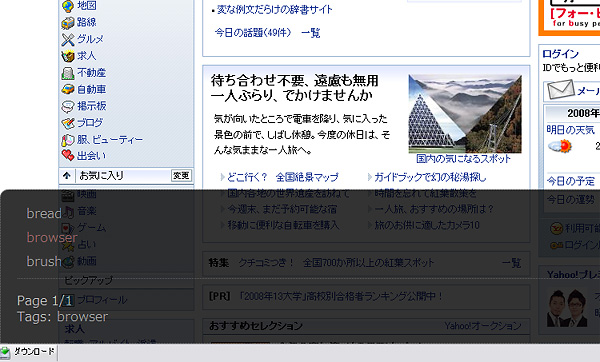600x362 pixels.
Task: Open the 出会い heart icon
Action: (x=68, y=155)
